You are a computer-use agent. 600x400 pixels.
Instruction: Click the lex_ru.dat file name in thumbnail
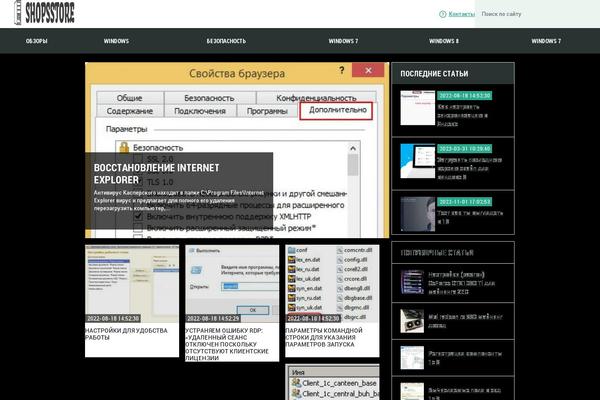click(x=308, y=269)
